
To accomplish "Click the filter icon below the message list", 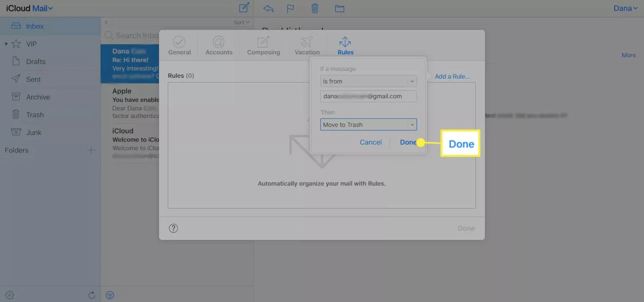I will [110, 295].
